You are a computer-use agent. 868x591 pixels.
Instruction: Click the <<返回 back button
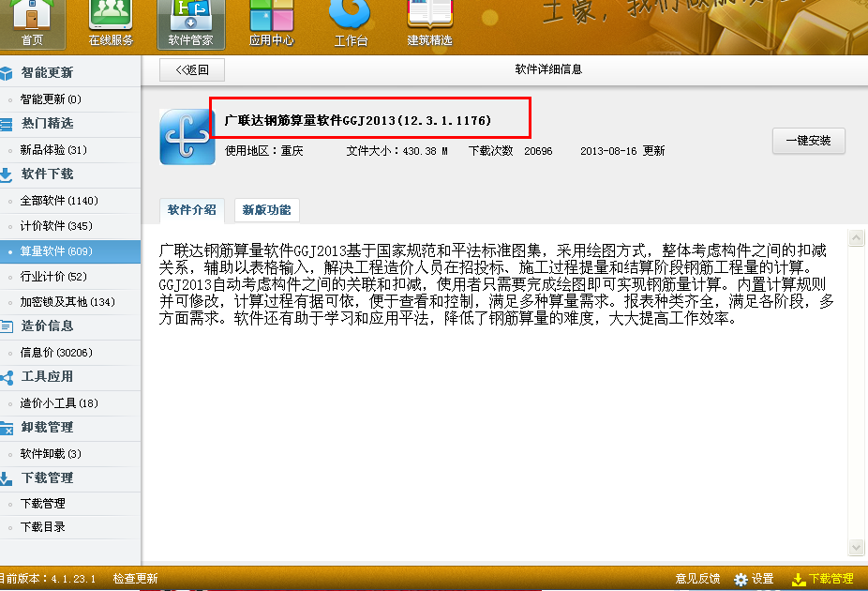click(x=192, y=69)
